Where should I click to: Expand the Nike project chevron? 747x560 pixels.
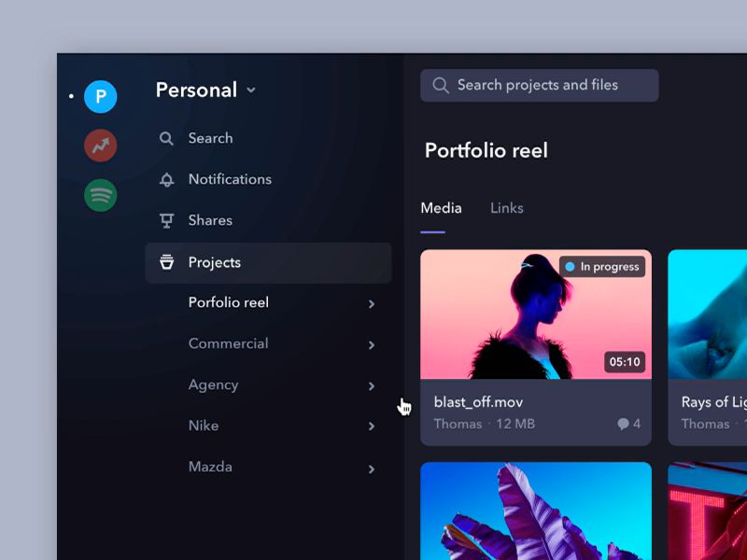(x=371, y=427)
